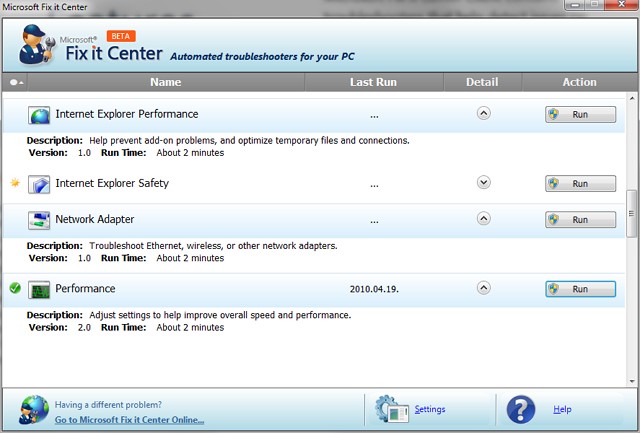
Task: Click the orange BETA badge
Action: click(121, 36)
